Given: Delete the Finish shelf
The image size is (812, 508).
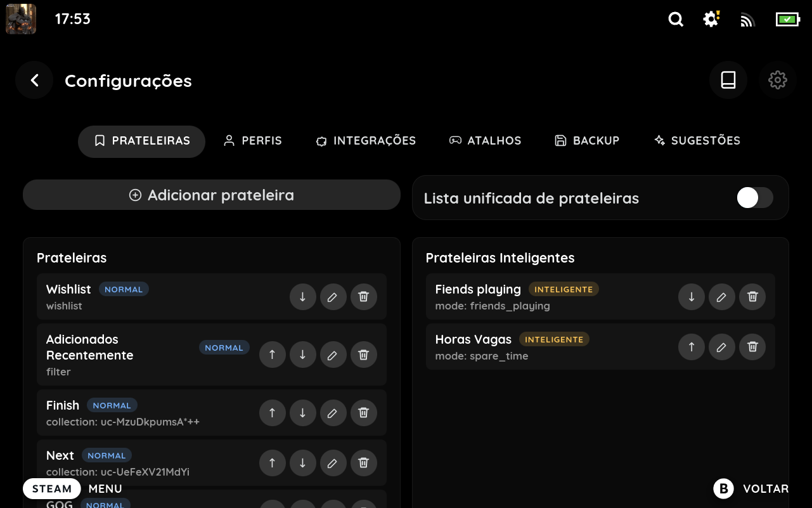Looking at the screenshot, I should (x=364, y=413).
